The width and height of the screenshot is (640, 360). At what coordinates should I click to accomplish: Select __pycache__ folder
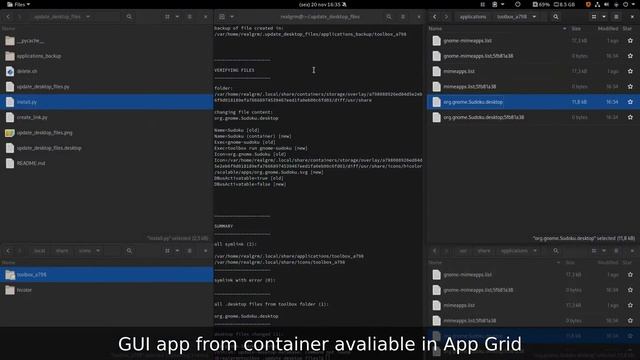click(107, 41)
